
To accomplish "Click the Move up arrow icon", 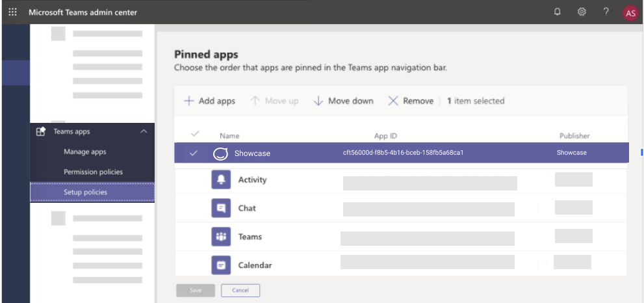I will pyautogui.click(x=255, y=101).
